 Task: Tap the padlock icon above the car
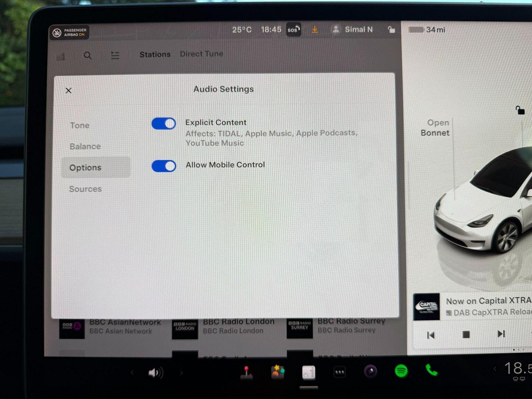pyautogui.click(x=520, y=110)
